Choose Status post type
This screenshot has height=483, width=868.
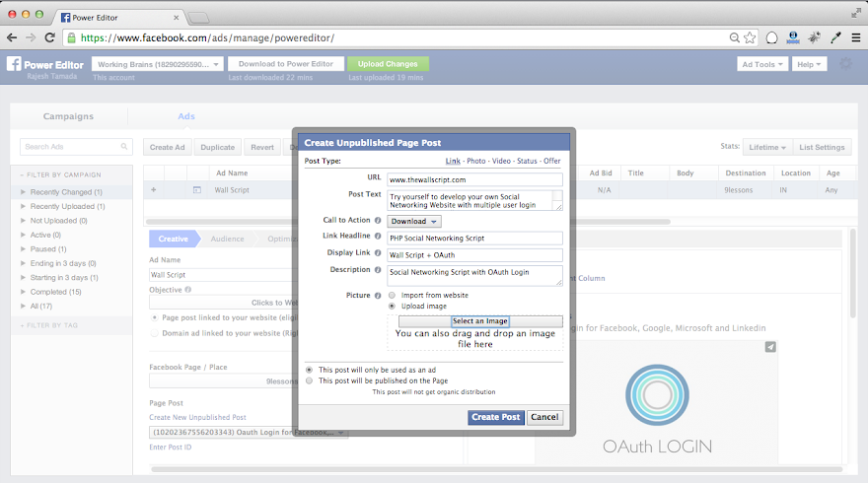pos(527,161)
